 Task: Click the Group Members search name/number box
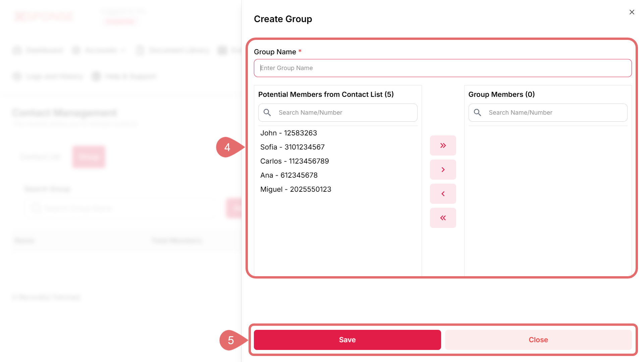555,113
